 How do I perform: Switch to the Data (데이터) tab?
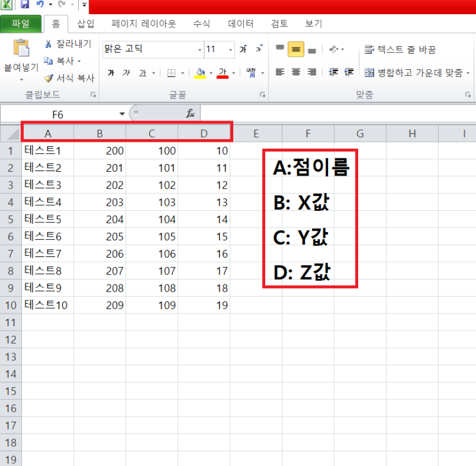[241, 24]
